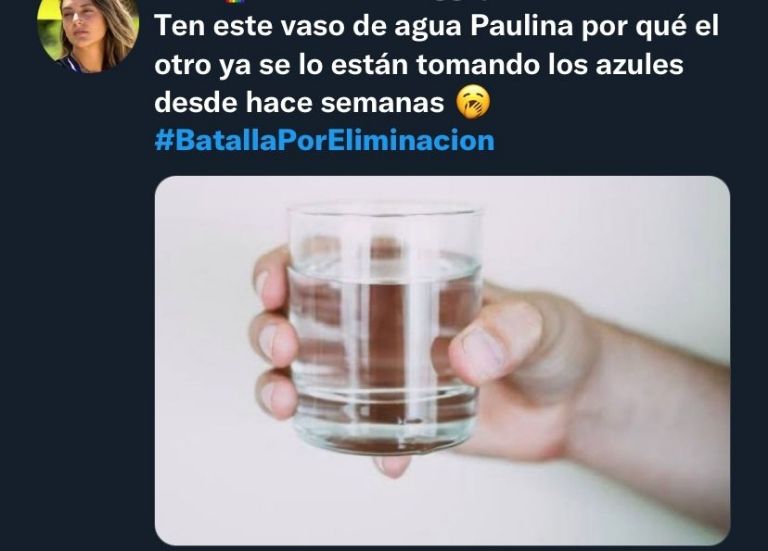Click the second line starting 'otro ya se'
The height and width of the screenshot is (551, 768).
pos(419,64)
